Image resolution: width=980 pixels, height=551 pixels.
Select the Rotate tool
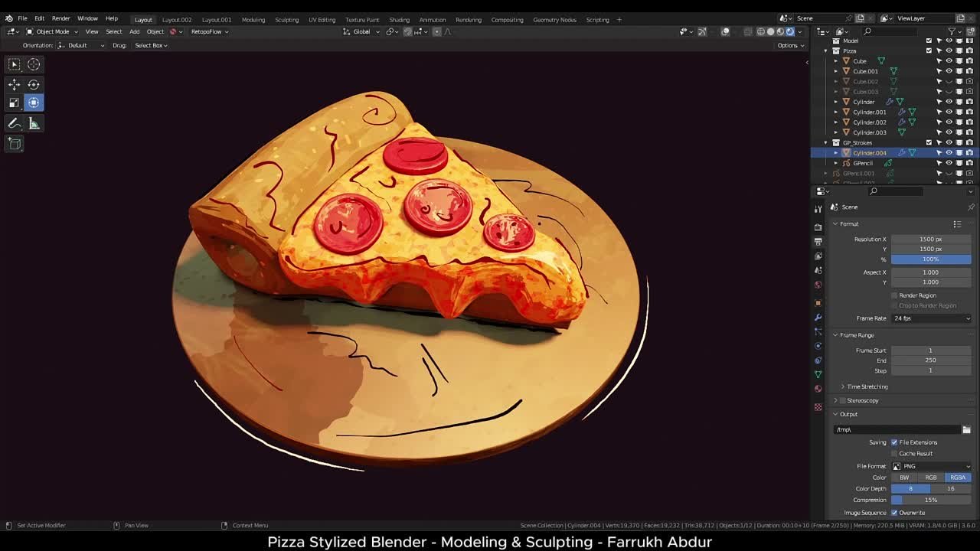click(x=33, y=83)
